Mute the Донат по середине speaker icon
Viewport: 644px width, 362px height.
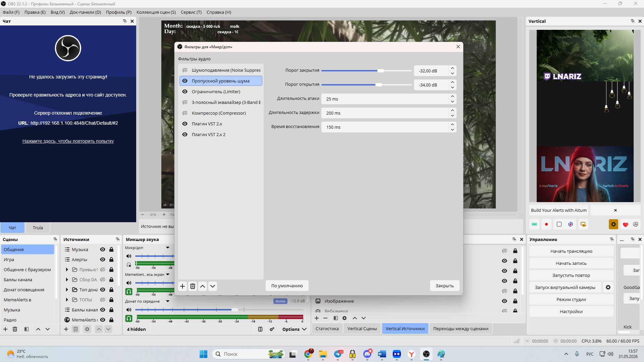(129, 310)
